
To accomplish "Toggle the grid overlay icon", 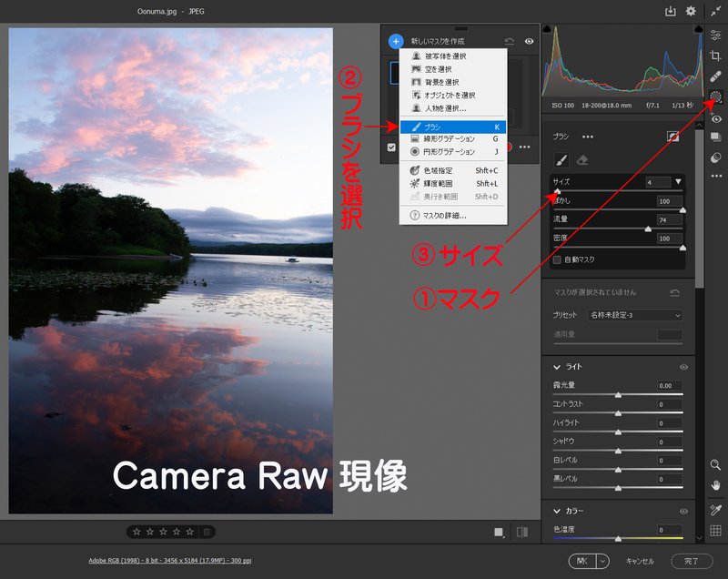I will pyautogui.click(x=715, y=530).
